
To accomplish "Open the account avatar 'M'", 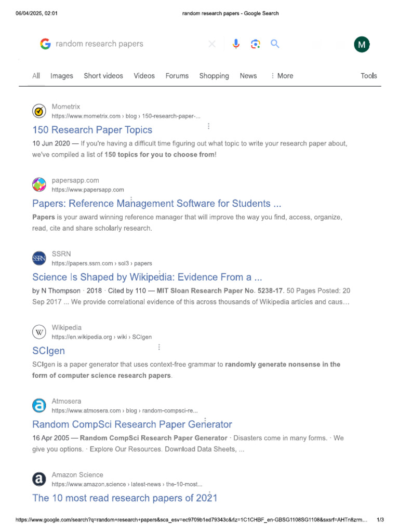I will coord(362,45).
